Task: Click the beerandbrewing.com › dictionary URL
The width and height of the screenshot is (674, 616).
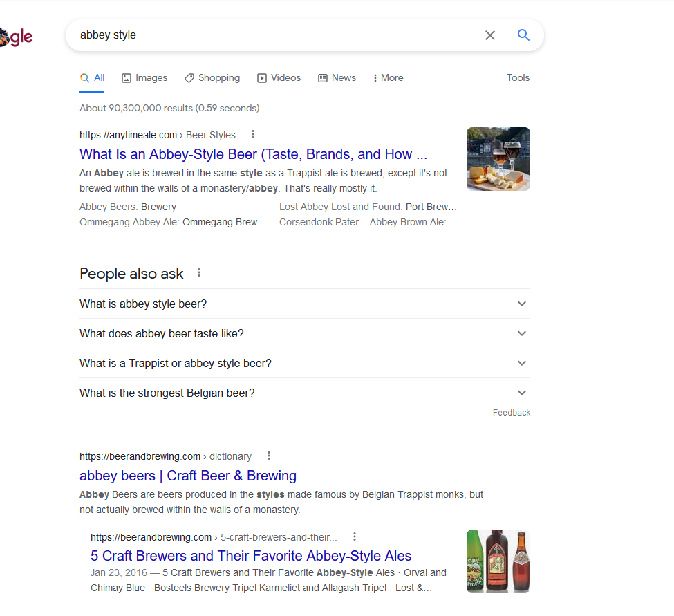Action: point(165,456)
